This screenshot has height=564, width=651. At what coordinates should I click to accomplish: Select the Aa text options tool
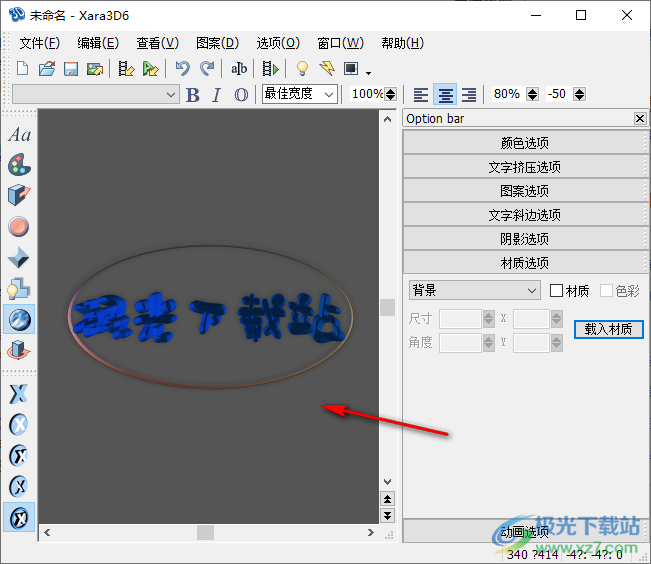[19, 135]
